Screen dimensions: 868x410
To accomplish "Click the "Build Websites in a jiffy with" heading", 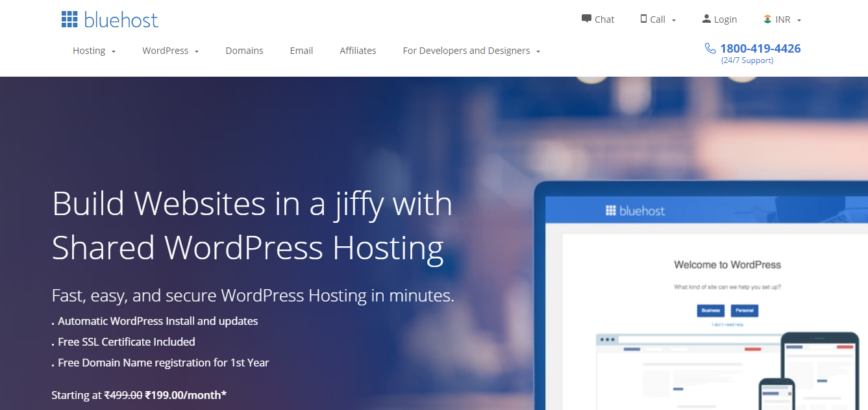I will pos(252,203).
